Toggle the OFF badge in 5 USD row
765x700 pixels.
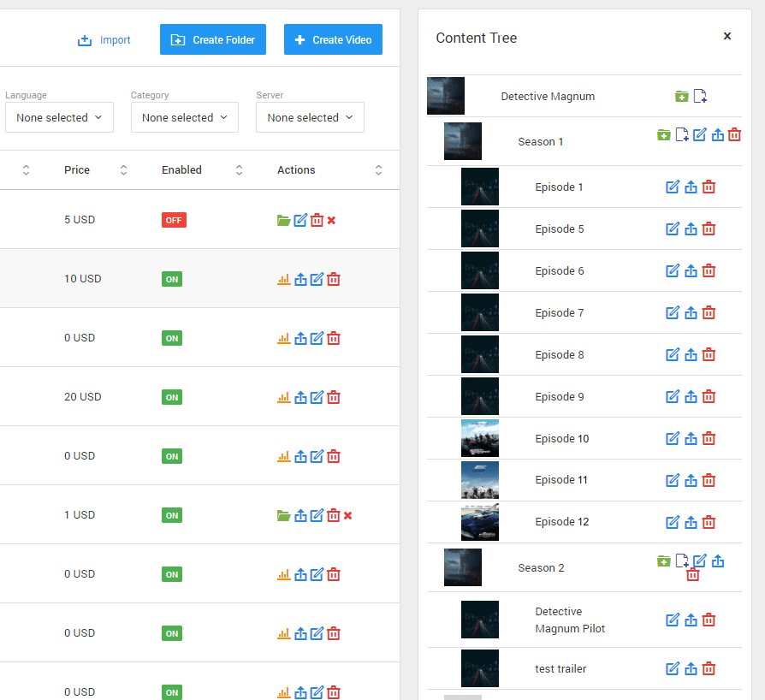coord(174,220)
